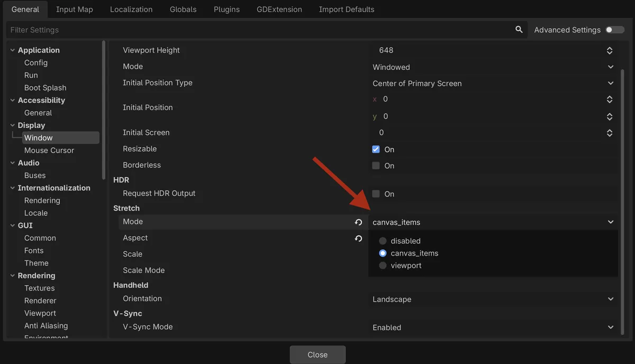
Task: Collapse the GUI tree section
Action: pos(13,225)
